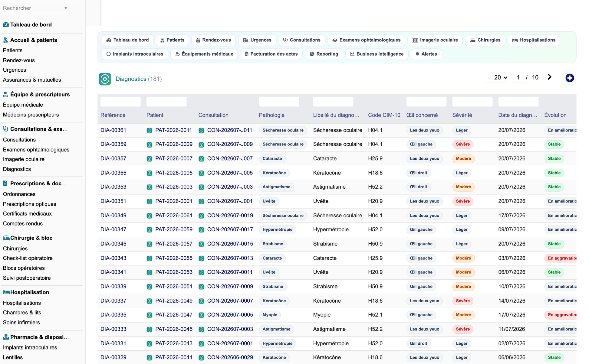Viewport: 589px width, 364px height.
Task: Click consultation icon beside CON-202607-0009
Action: (201, 287)
